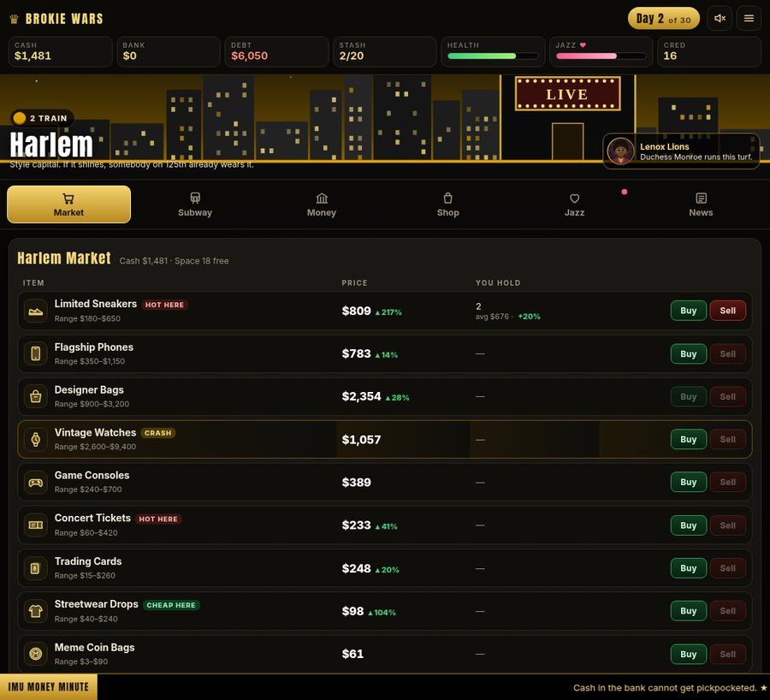This screenshot has width=770, height=700.
Task: Buy Streetwear Drops
Action: pyautogui.click(x=689, y=611)
